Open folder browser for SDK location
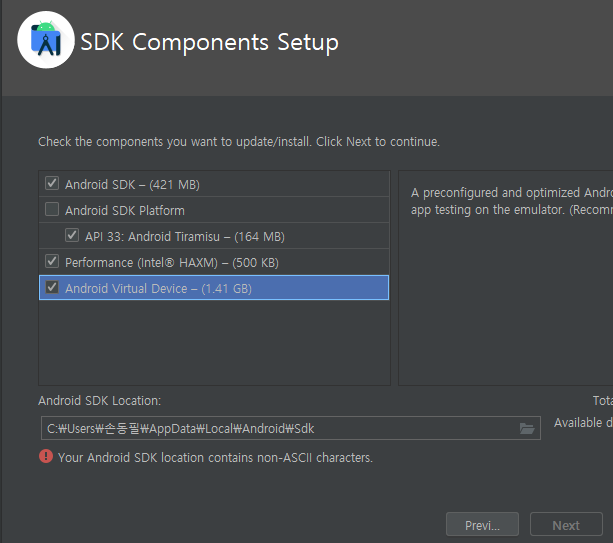The width and height of the screenshot is (613, 543). coord(527,428)
